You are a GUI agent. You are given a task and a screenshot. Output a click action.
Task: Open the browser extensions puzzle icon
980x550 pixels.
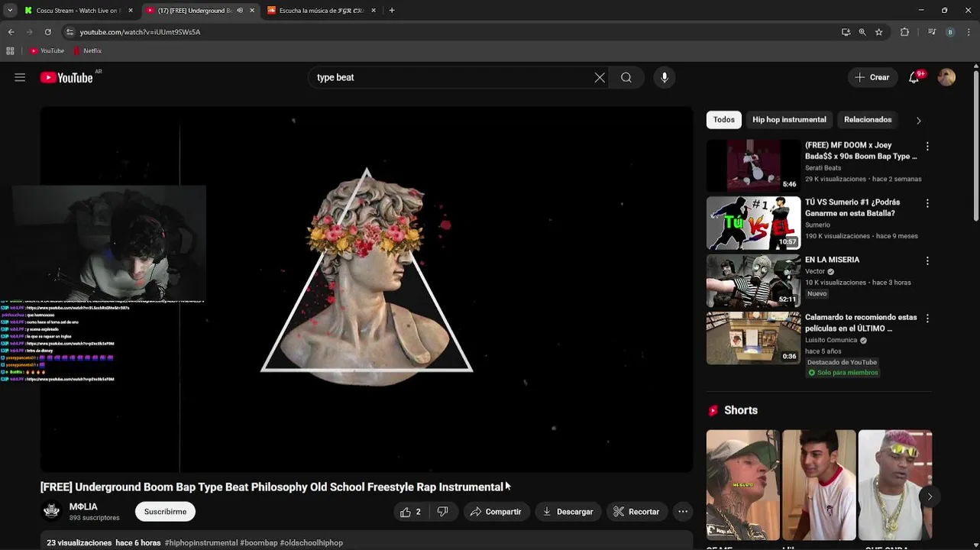pos(905,32)
